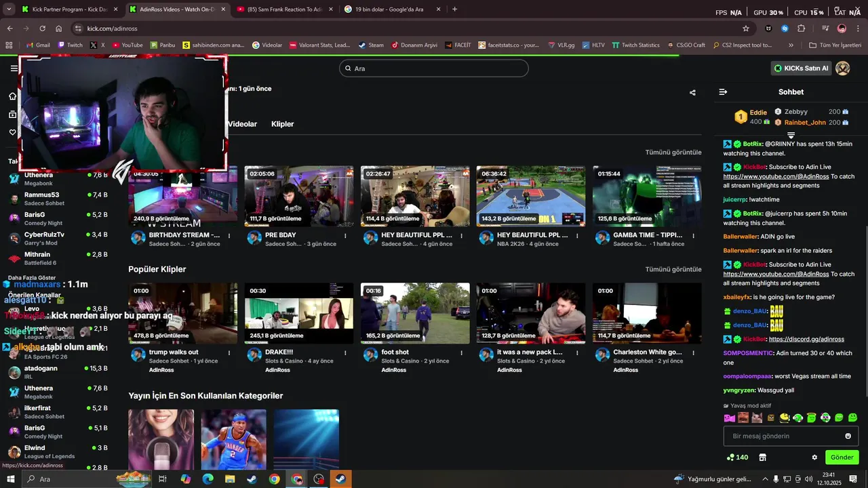
Task: Open options menu for DRAKE!!! clip
Action: tap(345, 352)
